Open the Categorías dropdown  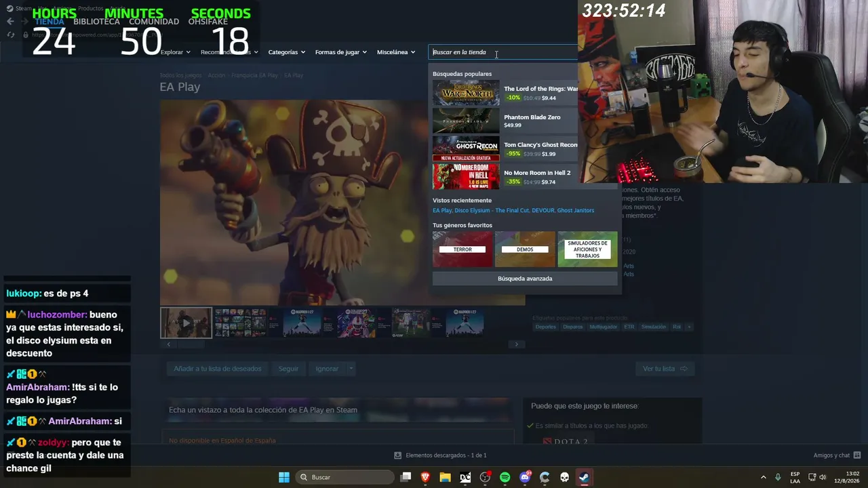[x=287, y=52]
